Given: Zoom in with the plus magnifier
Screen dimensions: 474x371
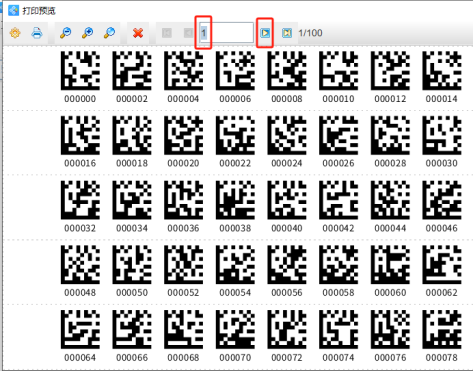Looking at the screenshot, I should [x=87, y=33].
